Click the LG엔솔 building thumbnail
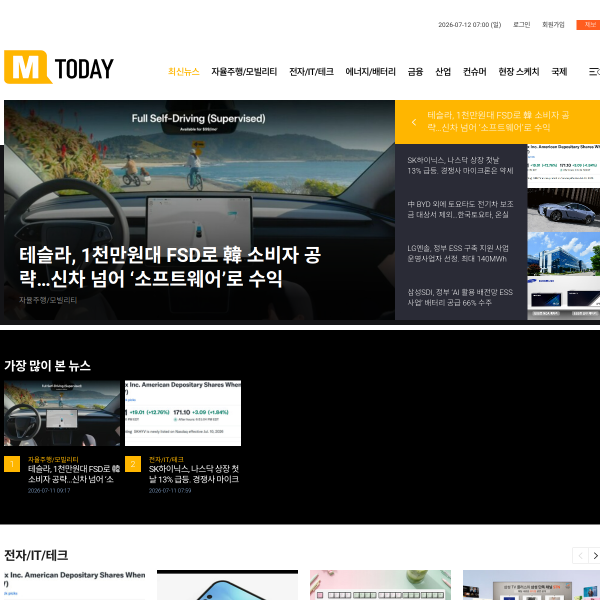This screenshot has width=600, height=600. point(564,254)
